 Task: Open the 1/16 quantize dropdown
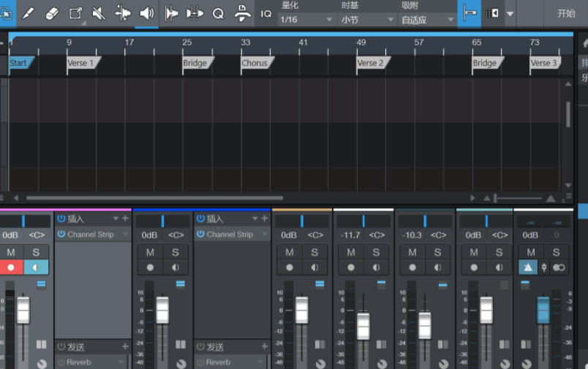point(306,20)
